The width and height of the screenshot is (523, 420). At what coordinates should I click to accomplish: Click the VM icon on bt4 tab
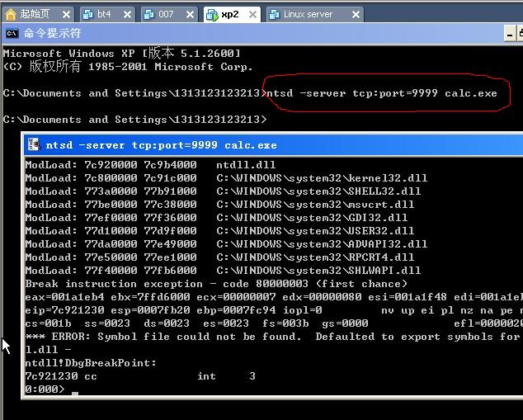click(87, 14)
